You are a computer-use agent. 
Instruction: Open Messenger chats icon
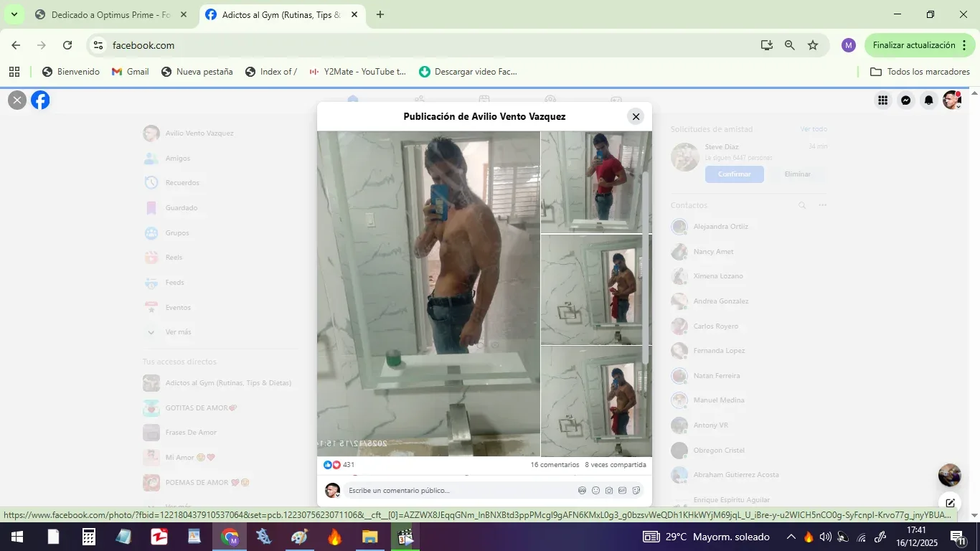(x=906, y=100)
